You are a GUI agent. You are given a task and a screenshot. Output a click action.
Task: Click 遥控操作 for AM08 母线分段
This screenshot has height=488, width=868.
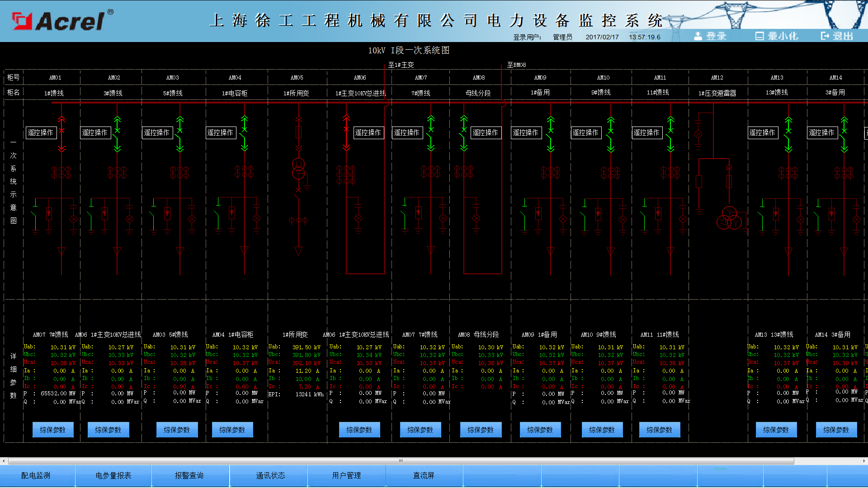pos(486,132)
